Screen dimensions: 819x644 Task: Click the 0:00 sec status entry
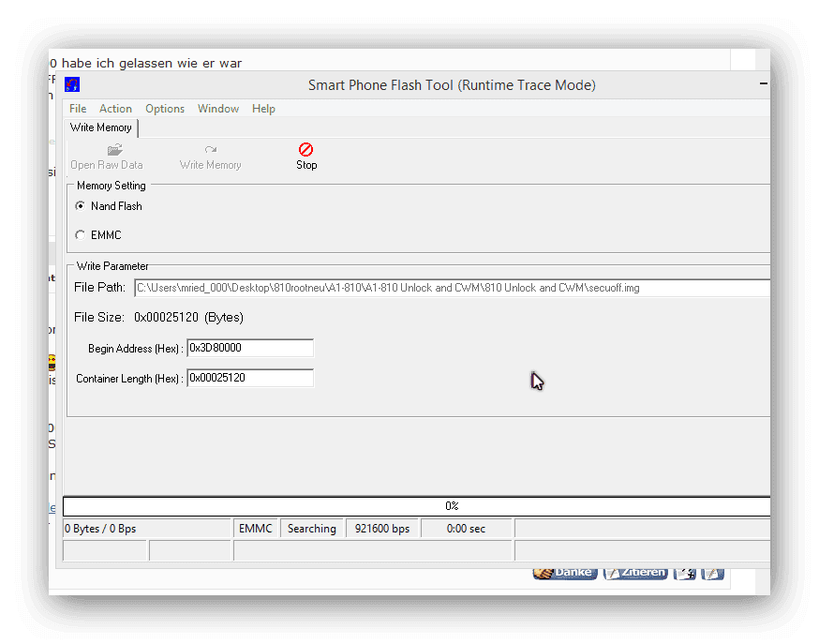(466, 529)
